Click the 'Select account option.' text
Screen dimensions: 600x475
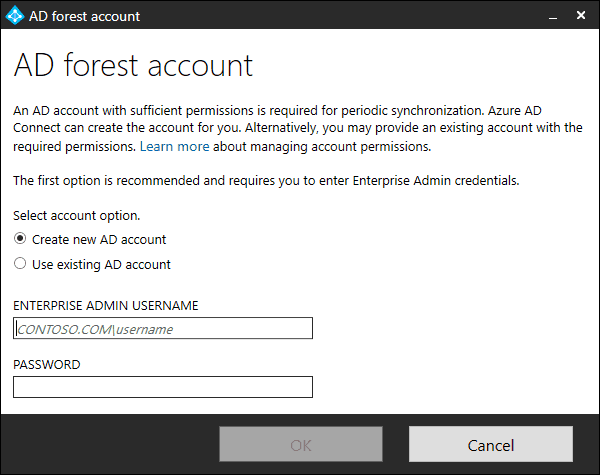click(77, 215)
